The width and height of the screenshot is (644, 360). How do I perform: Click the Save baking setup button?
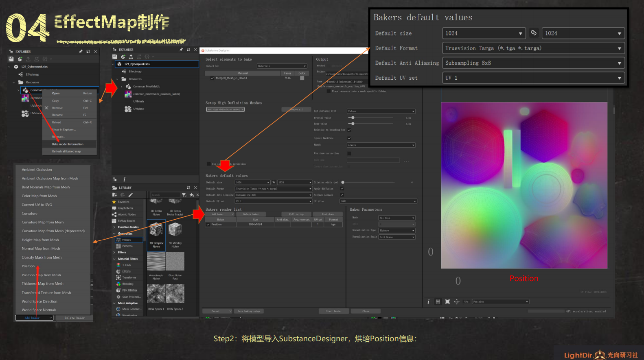[249, 311]
